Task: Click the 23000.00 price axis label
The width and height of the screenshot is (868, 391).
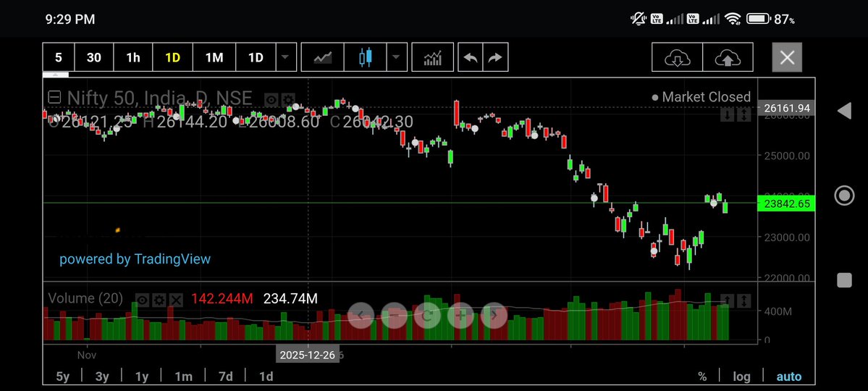Action: pyautogui.click(x=787, y=237)
